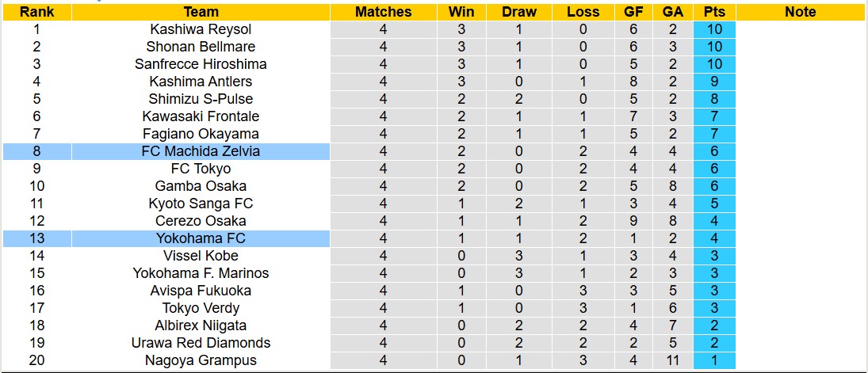Select the Matches column header
The height and width of the screenshot is (373, 868).
click(x=384, y=12)
